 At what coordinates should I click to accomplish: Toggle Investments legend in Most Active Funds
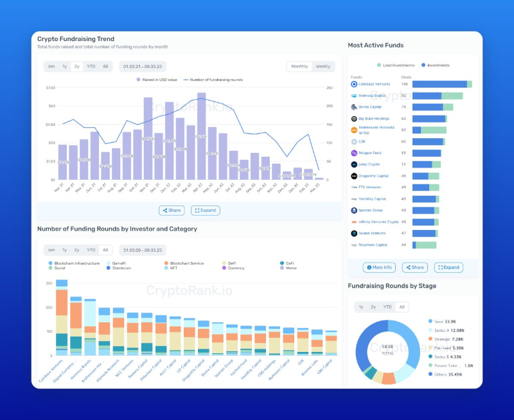[436, 66]
